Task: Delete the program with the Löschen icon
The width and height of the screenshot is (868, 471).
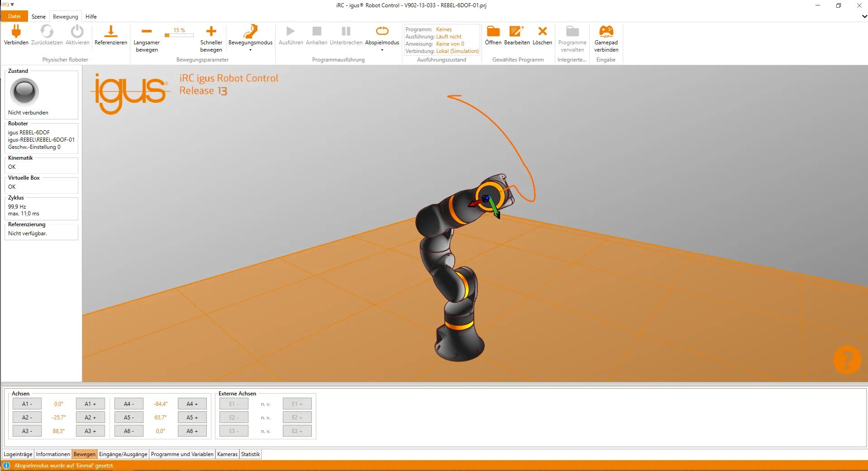Action: tap(542, 32)
